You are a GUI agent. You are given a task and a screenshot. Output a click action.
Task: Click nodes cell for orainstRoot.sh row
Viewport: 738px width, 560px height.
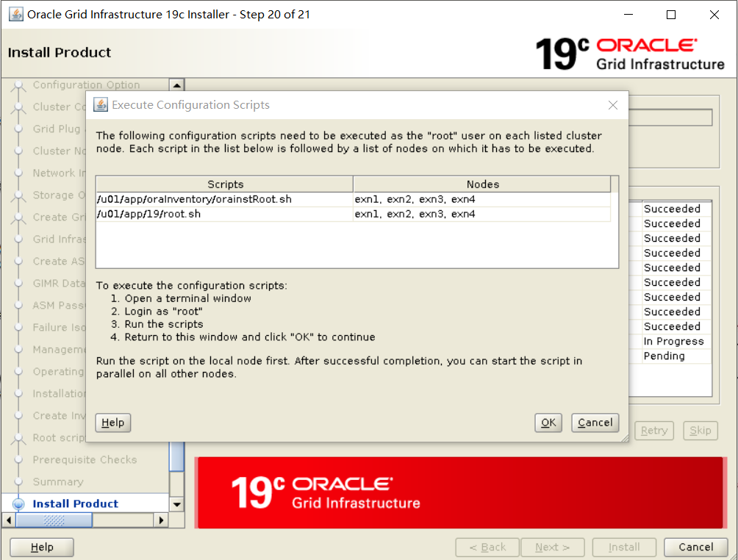tap(482, 200)
